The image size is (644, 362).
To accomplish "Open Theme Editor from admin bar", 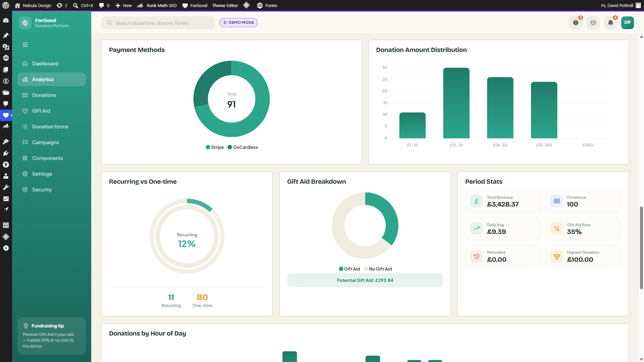I will pyautogui.click(x=225, y=5).
